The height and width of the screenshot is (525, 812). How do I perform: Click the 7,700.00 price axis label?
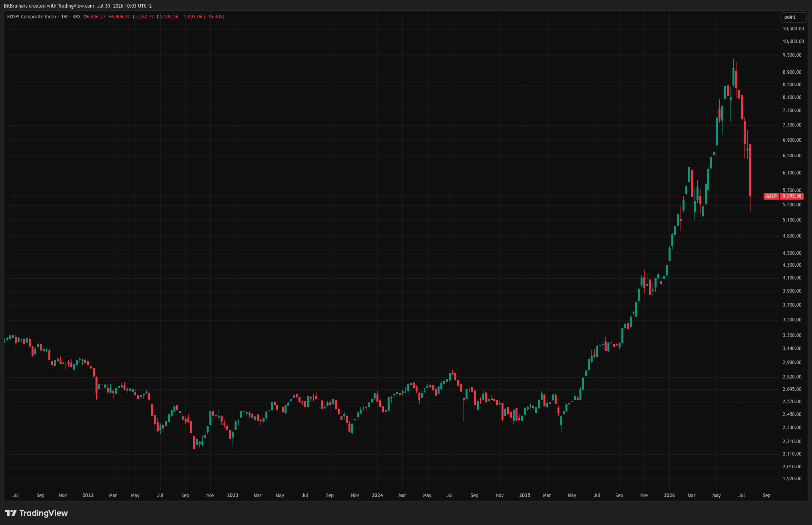pos(792,111)
